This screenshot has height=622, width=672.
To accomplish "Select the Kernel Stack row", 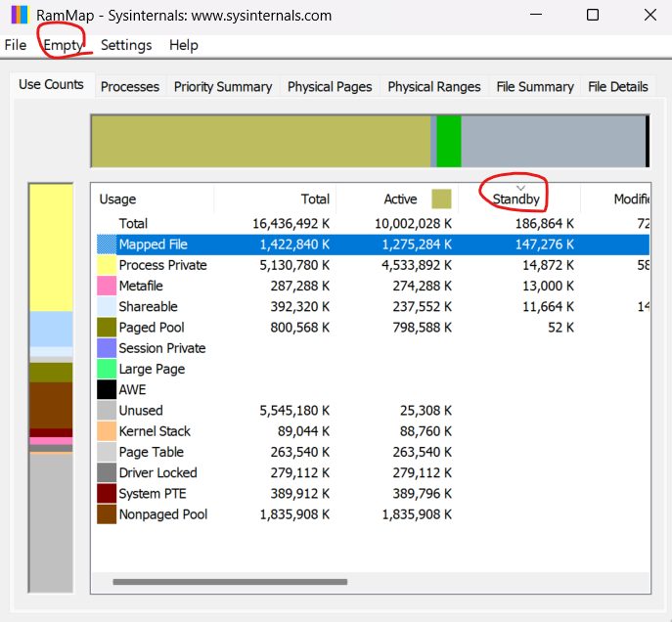I will pyautogui.click(x=371, y=431).
